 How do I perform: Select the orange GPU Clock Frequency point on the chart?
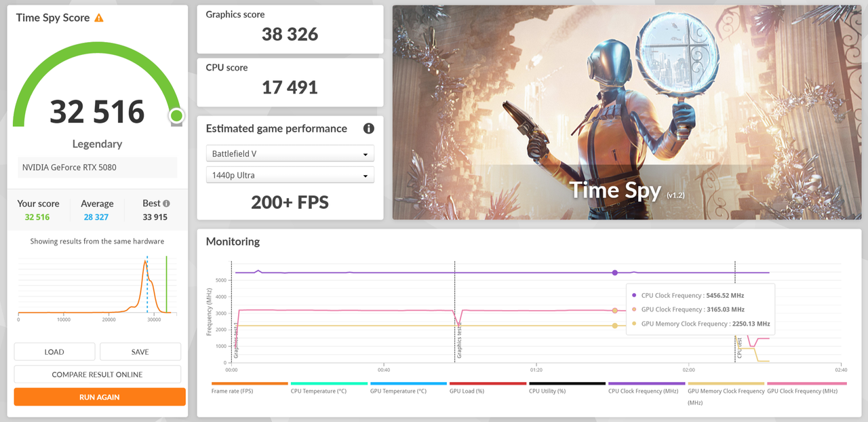(615, 310)
